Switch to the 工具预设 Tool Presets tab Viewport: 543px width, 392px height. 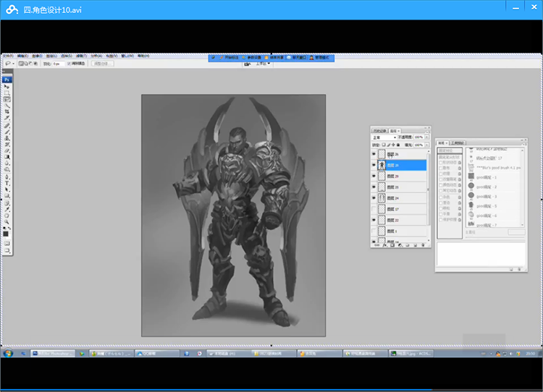[458, 143]
